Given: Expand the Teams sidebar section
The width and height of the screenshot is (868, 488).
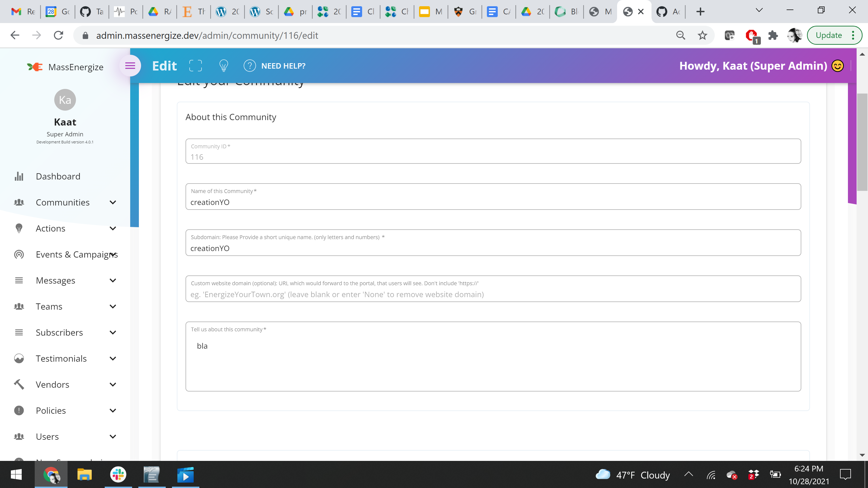Looking at the screenshot, I should point(113,306).
